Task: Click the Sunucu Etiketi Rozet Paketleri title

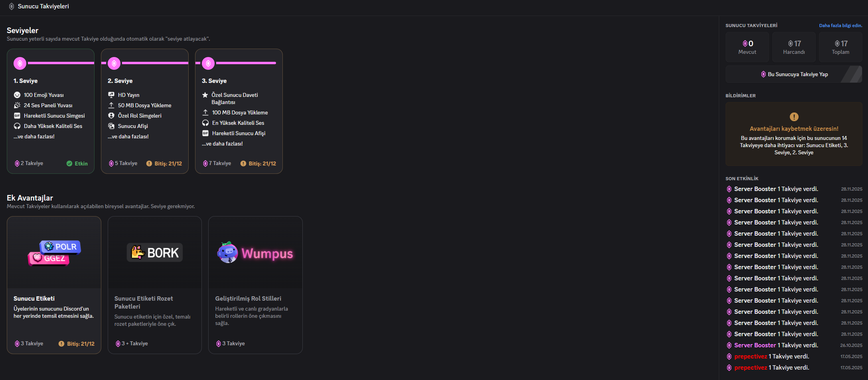Action: 144,303
